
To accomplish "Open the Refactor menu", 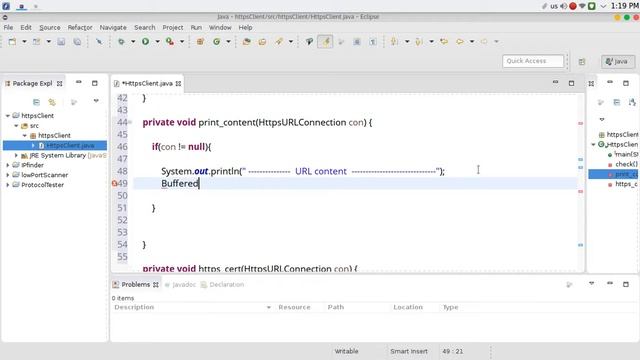I will [x=80, y=27].
